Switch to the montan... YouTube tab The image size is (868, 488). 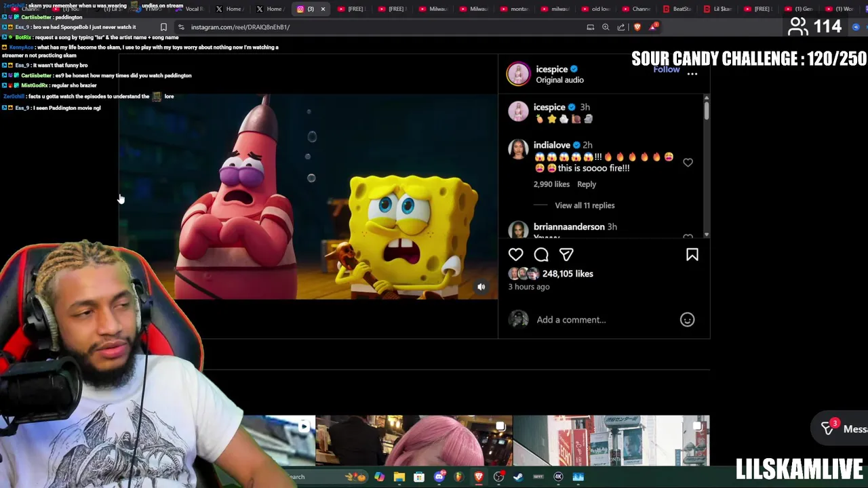pyautogui.click(x=514, y=9)
